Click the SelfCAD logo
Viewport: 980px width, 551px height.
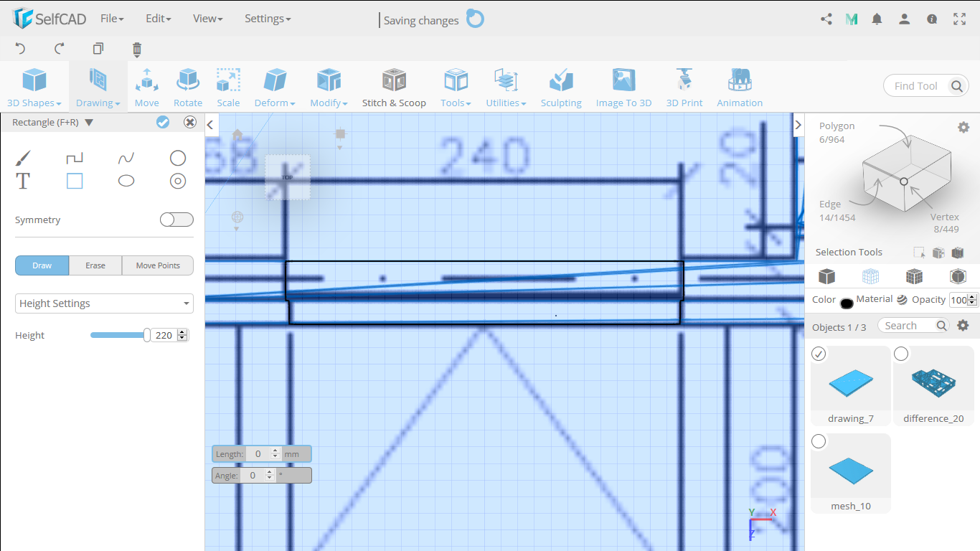tap(50, 19)
